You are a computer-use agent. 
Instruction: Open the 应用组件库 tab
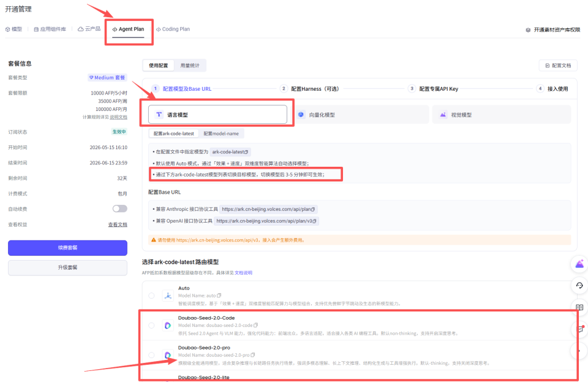click(x=50, y=29)
